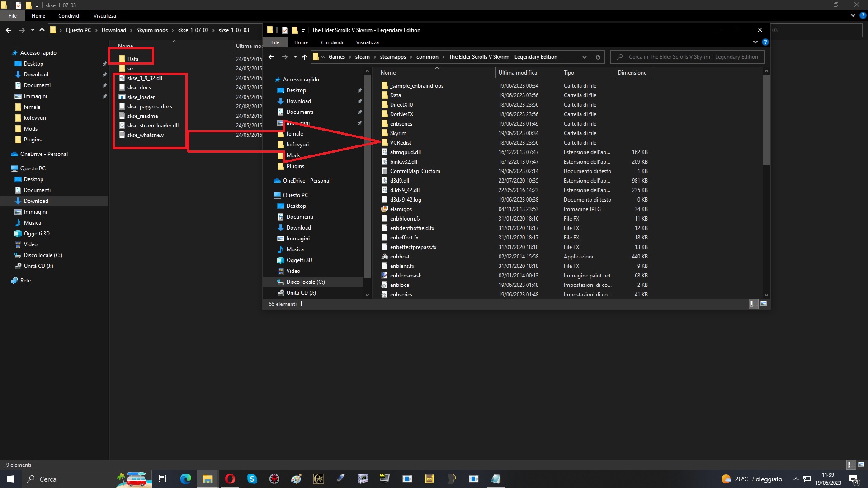868x488 pixels.
Task: Open the File tab in the Skyrim window
Action: tap(275, 42)
